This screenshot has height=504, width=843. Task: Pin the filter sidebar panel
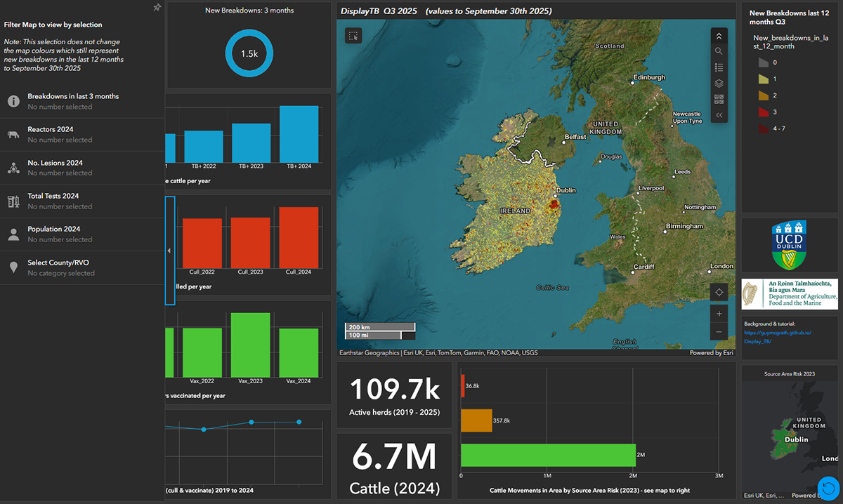pyautogui.click(x=157, y=8)
